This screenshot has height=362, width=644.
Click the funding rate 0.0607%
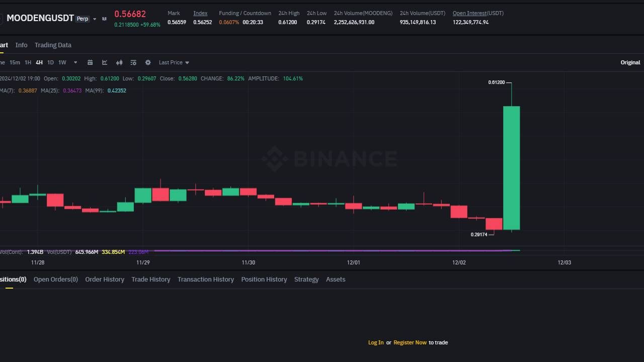coord(229,22)
